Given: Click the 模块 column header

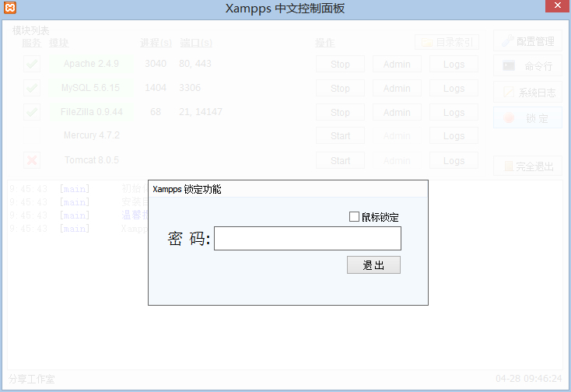Looking at the screenshot, I should [58, 43].
